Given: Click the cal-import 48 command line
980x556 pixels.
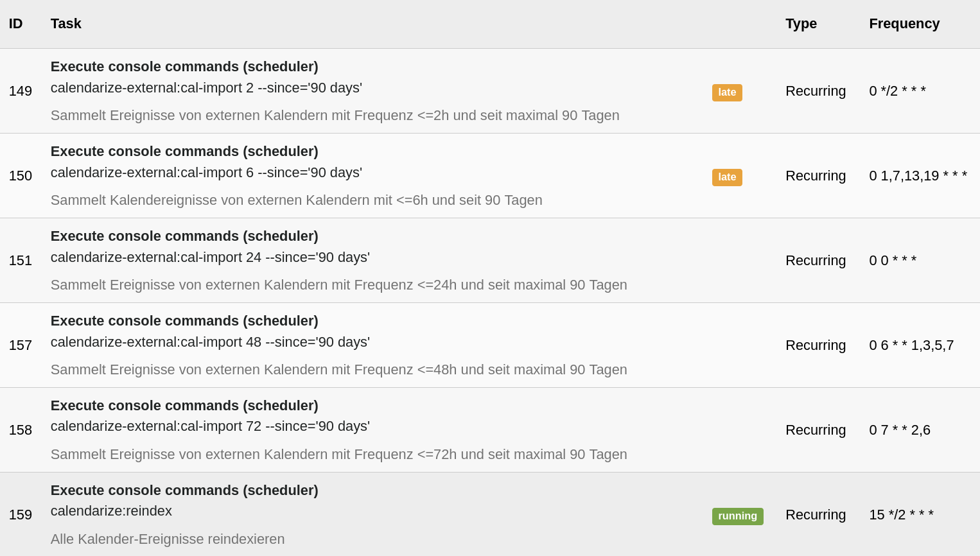Looking at the screenshot, I should click(x=210, y=342).
